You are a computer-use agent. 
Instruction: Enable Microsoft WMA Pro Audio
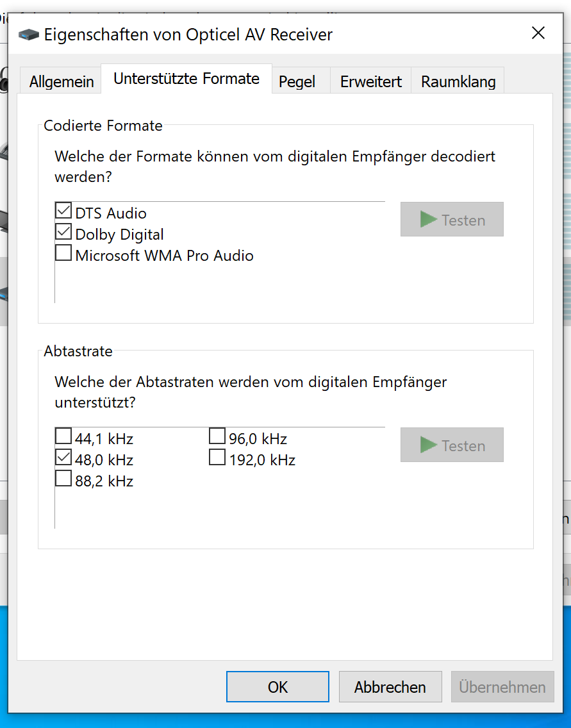63,254
